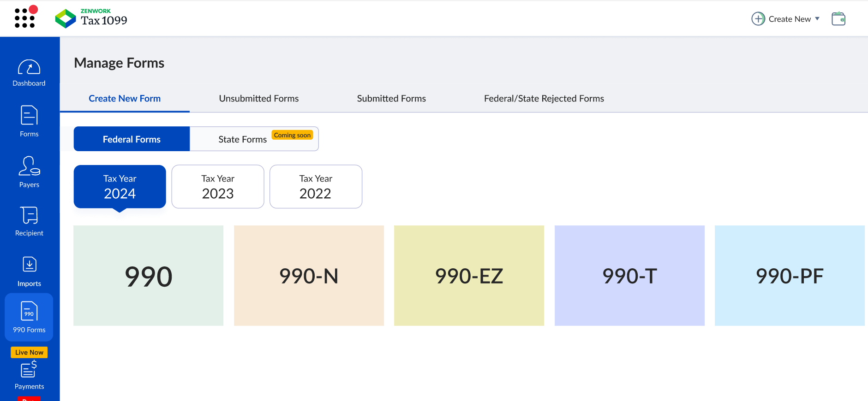
Task: Go to Dashboard in the sidebar
Action: tap(29, 73)
